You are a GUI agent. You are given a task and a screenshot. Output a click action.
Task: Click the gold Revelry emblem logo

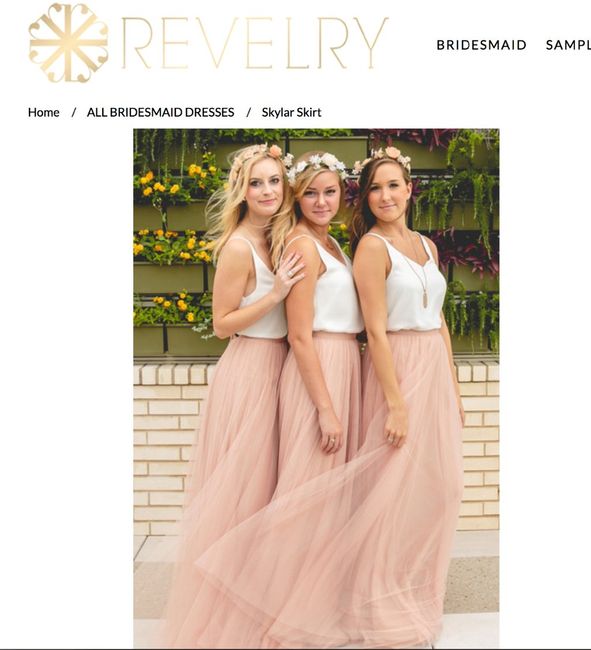tap(68, 43)
